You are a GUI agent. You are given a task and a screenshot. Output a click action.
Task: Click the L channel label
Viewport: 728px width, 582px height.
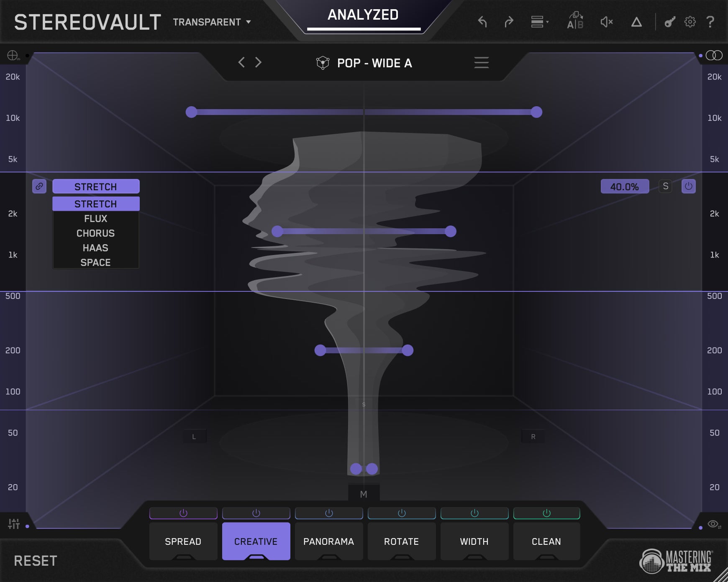(x=194, y=436)
